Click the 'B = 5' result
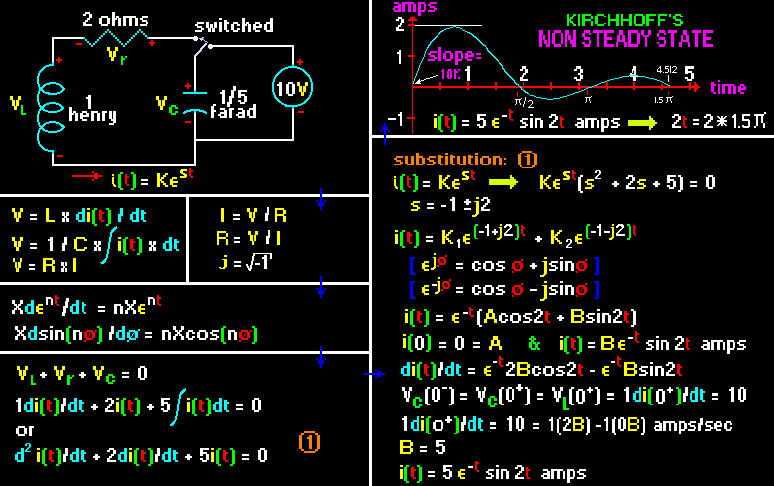The image size is (774, 486). (422, 448)
